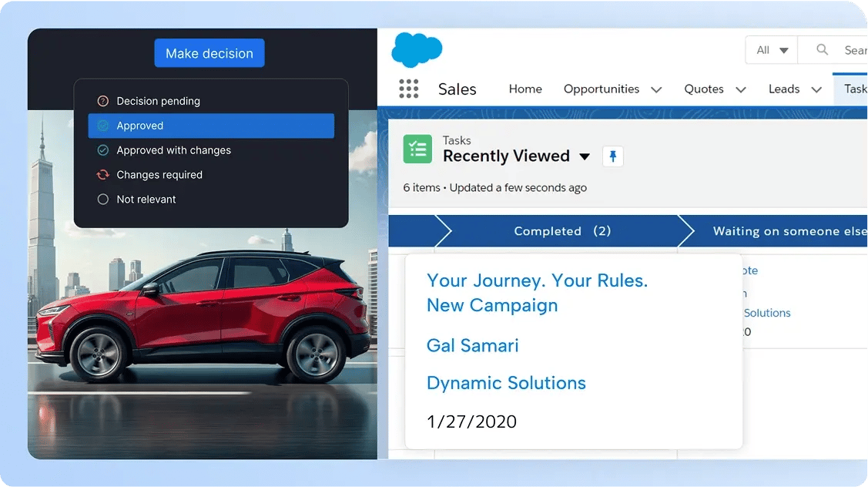Select the Completed (2) path stage

[x=563, y=230]
